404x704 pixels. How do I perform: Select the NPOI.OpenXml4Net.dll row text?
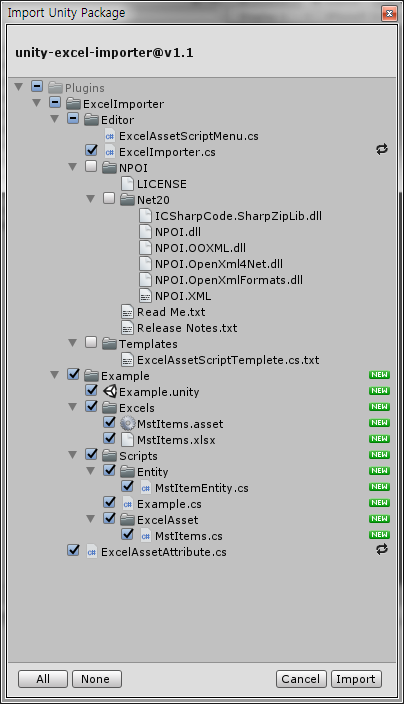tap(219, 264)
